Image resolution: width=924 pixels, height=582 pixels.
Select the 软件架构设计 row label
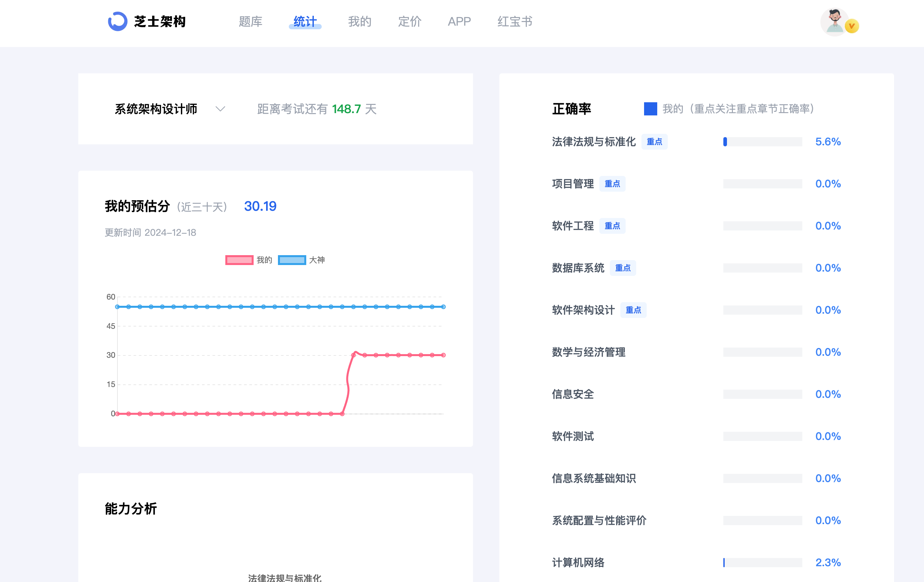pyautogui.click(x=583, y=310)
